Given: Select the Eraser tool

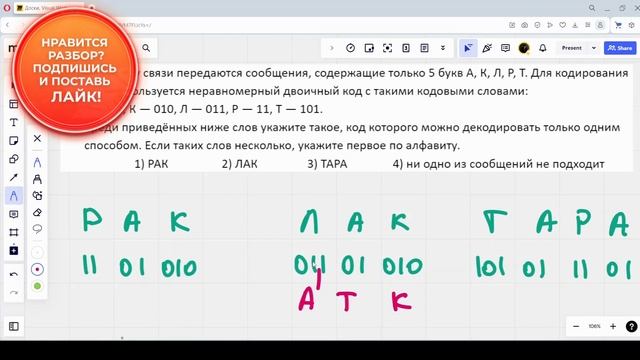Looking at the screenshot, I should [37, 213].
